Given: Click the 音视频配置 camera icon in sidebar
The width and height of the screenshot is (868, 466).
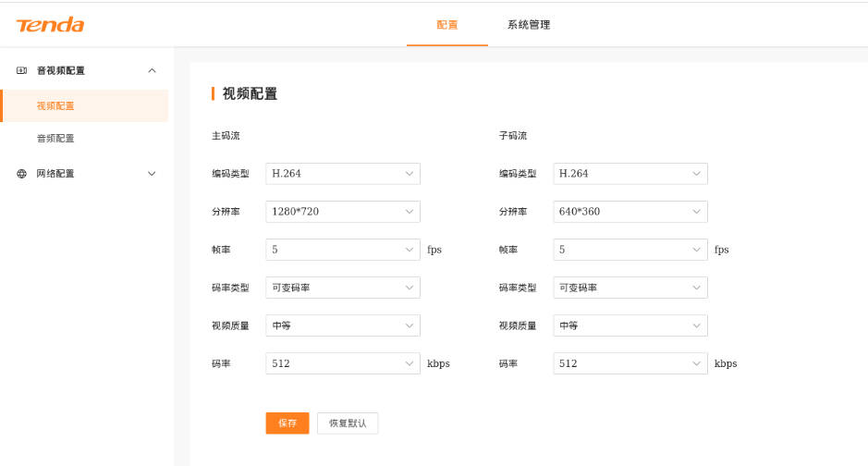Looking at the screenshot, I should [x=21, y=71].
